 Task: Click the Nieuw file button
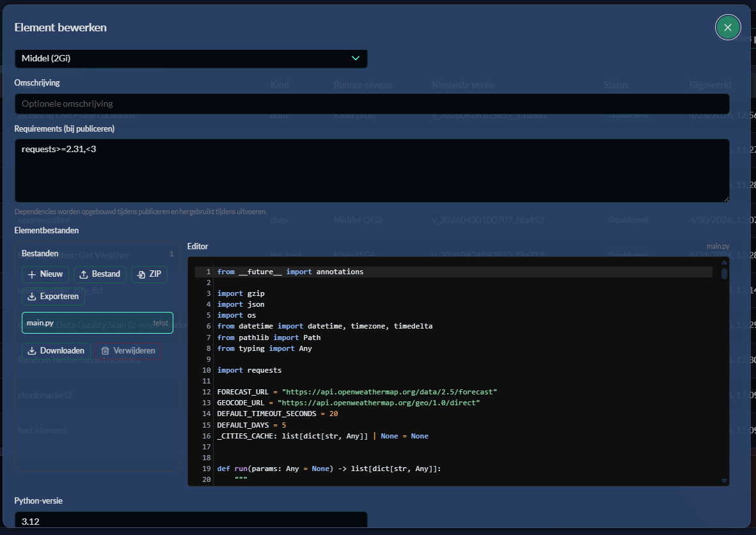coord(45,274)
